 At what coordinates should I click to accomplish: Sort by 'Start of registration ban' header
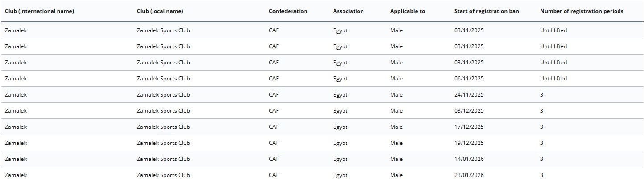tap(486, 11)
